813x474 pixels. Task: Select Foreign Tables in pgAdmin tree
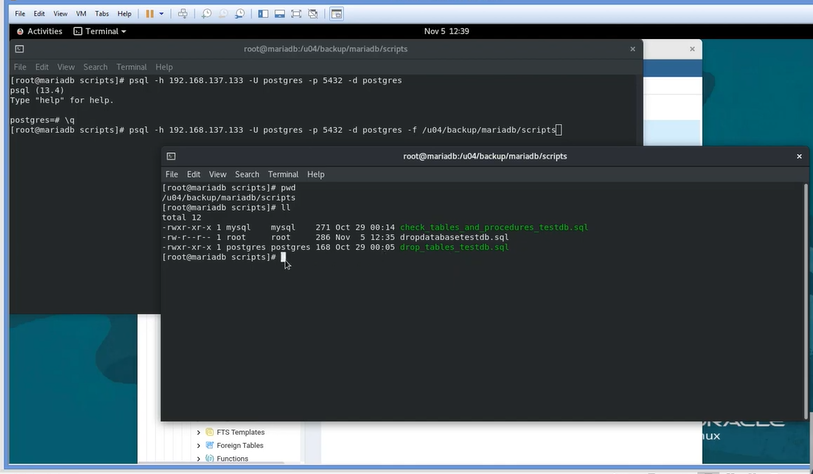[240, 445]
